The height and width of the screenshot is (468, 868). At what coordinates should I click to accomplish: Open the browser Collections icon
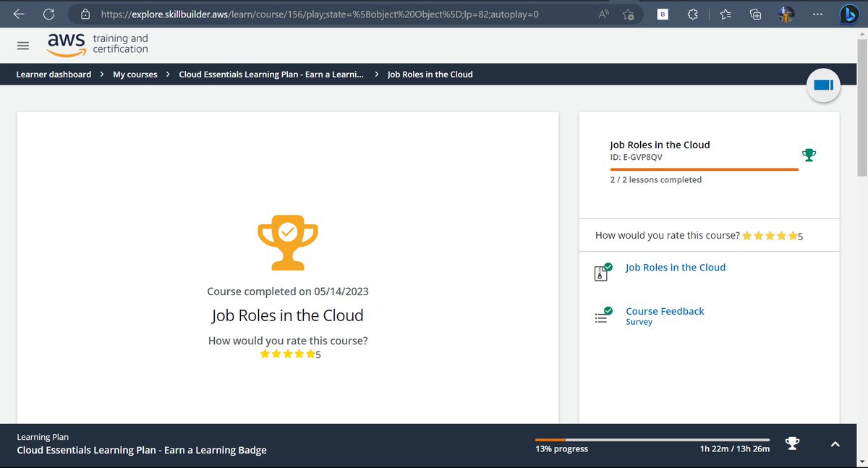point(754,14)
